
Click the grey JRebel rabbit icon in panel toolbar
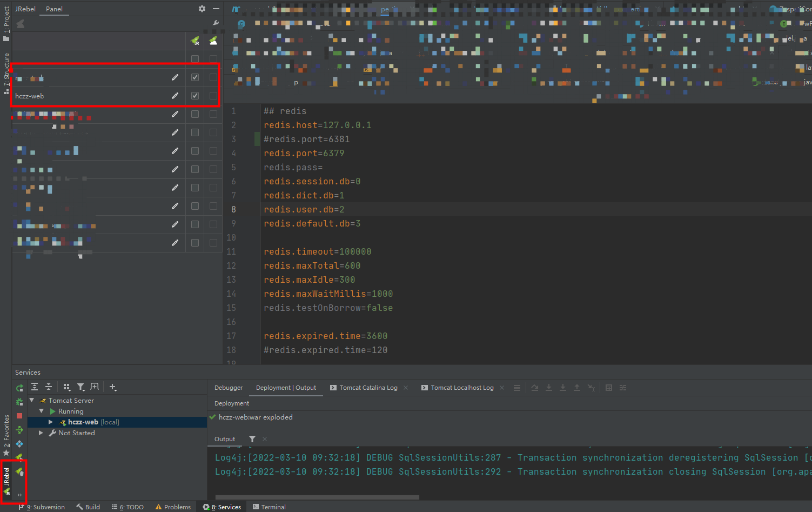point(21,24)
